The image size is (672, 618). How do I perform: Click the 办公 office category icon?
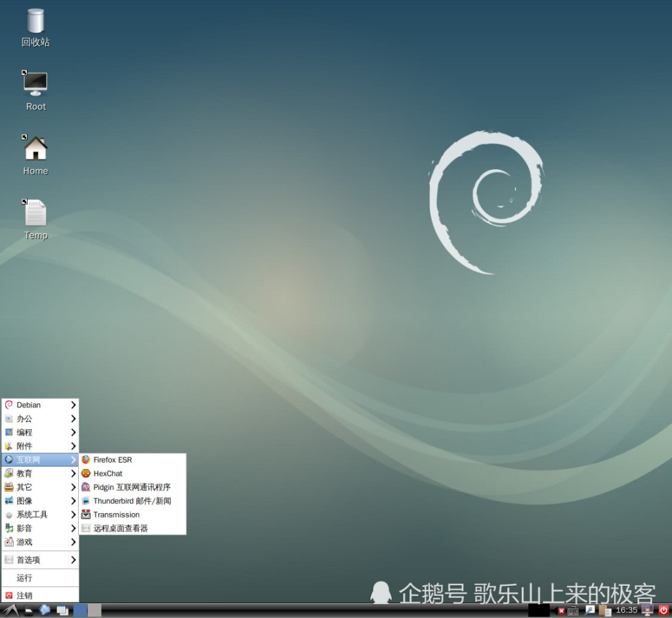[x=9, y=419]
